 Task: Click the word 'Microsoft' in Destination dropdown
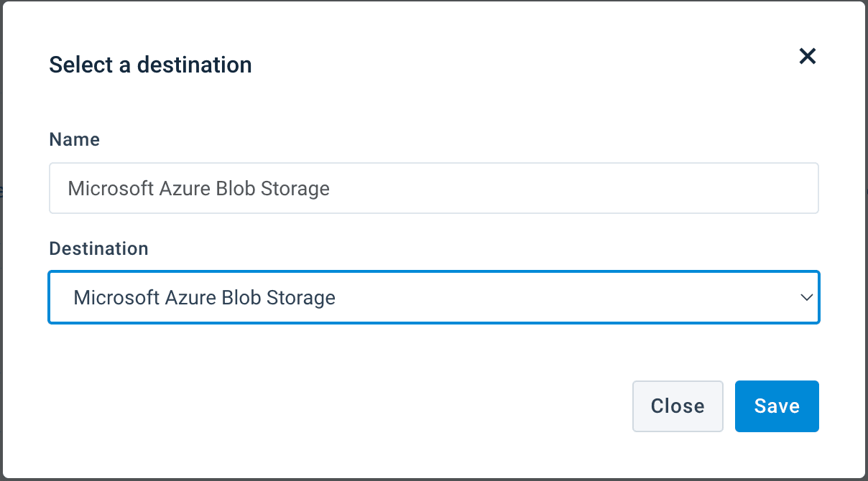coord(116,297)
